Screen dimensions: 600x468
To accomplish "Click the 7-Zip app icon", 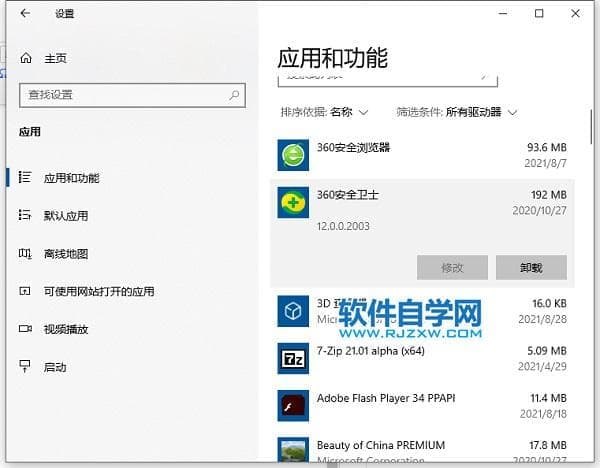I will pos(293,357).
